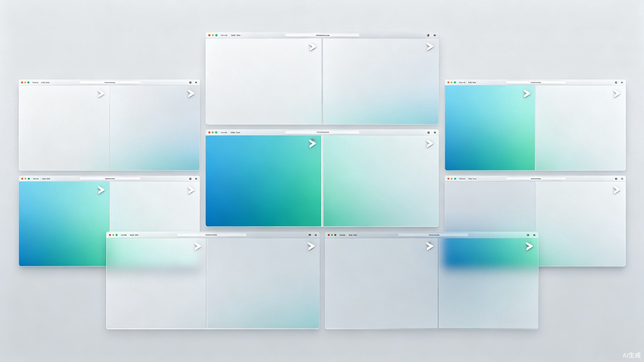Click the arrow on the center window's mint pane
Image resolution: width=644 pixels, height=362 pixels.
coord(430,144)
